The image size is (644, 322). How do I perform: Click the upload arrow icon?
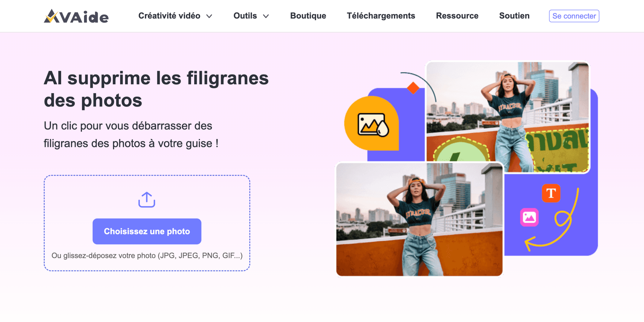147,200
